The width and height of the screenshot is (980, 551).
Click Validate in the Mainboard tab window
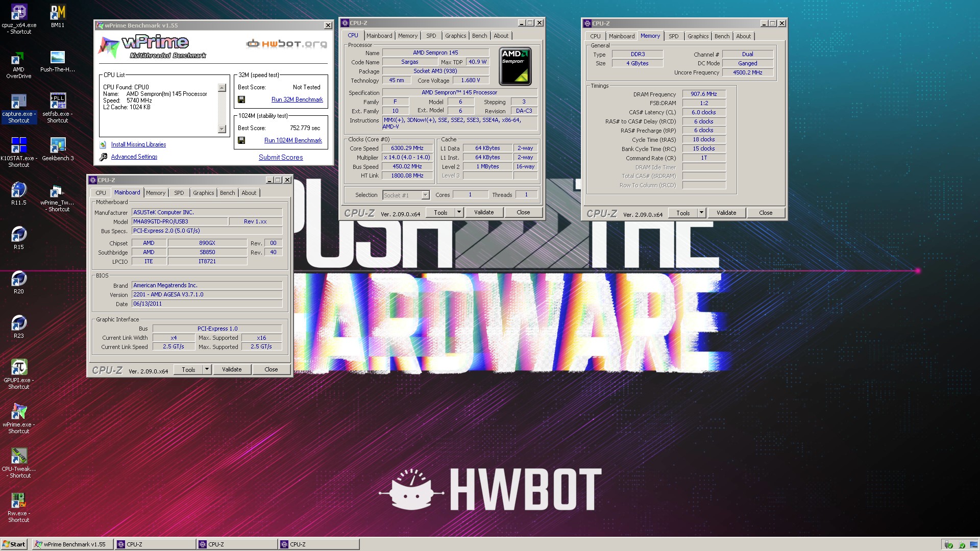232,369
